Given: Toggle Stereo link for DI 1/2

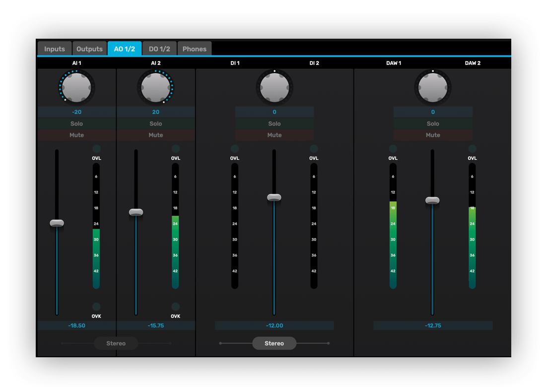Looking at the screenshot, I should (x=274, y=343).
